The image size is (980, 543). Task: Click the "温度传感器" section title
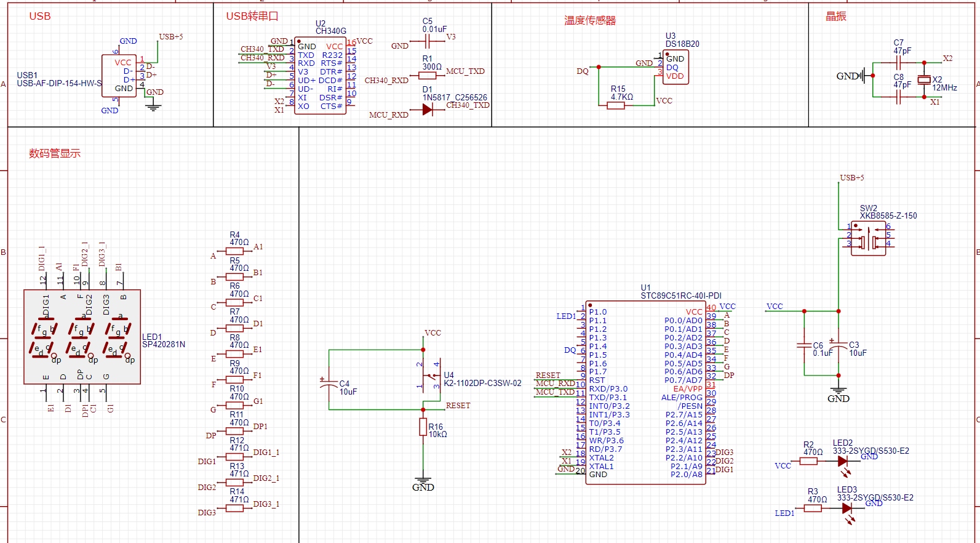(590, 21)
